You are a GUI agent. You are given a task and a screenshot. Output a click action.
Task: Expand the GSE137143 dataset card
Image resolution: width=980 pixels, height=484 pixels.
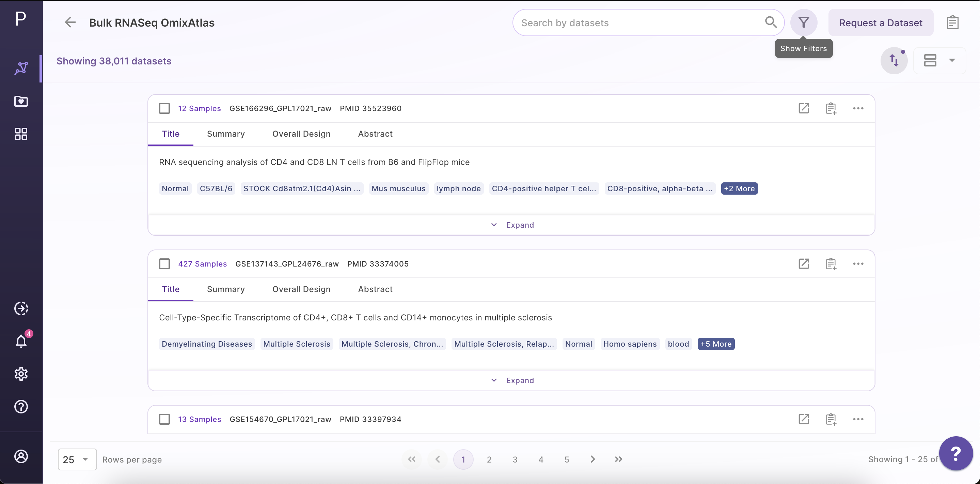tap(512, 380)
